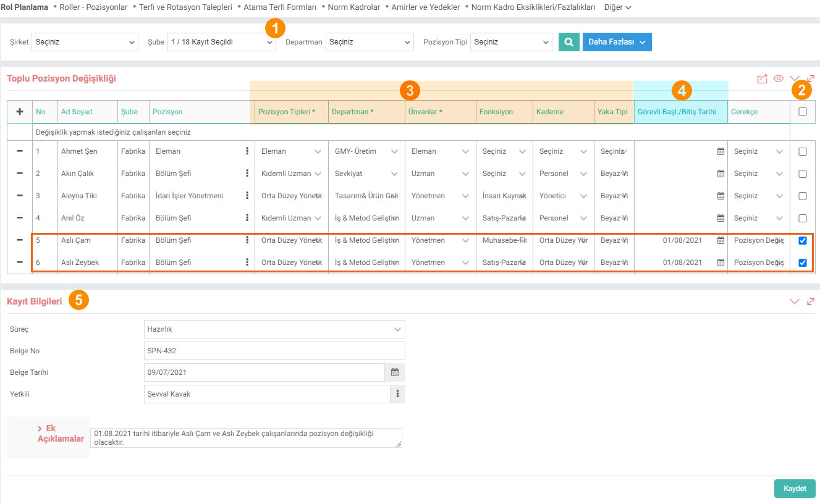Collapse the Kayıt Bilgileri panel chevron
The width and height of the screenshot is (820, 504).
[x=795, y=301]
